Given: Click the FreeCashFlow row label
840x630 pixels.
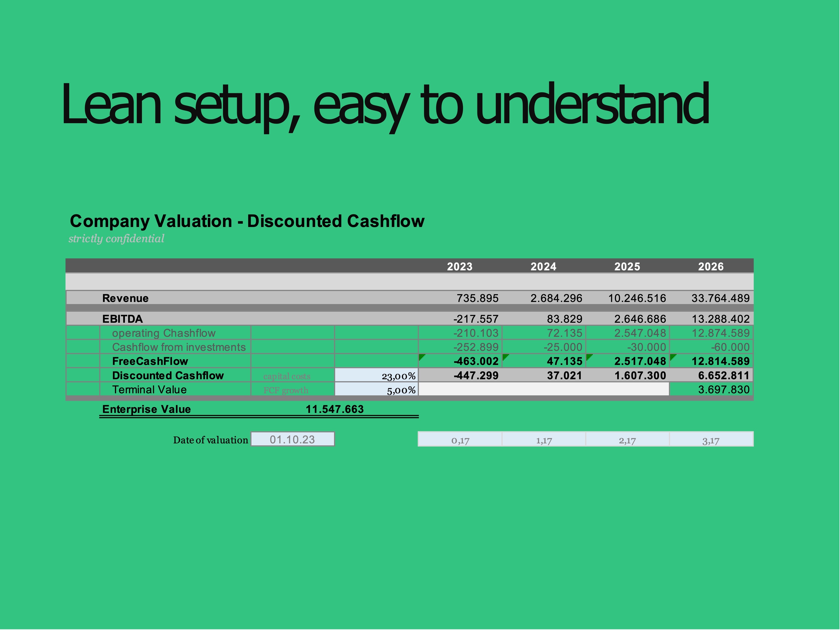Looking at the screenshot, I should coord(150,361).
